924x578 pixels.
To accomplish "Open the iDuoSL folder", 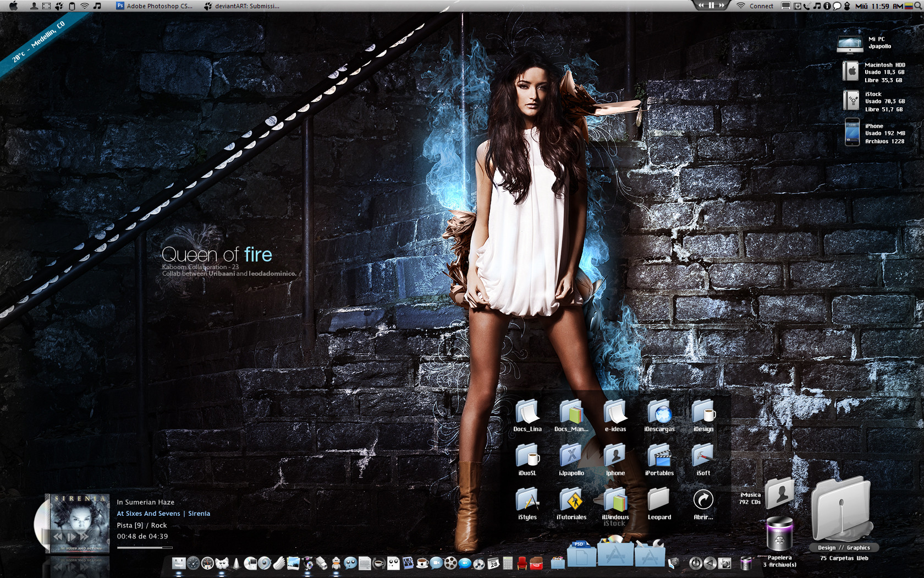I will pyautogui.click(x=527, y=456).
